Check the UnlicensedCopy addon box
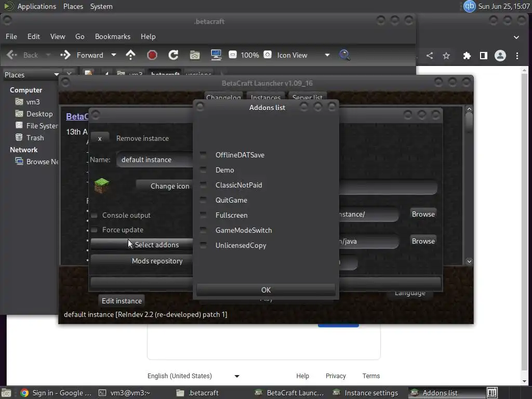This screenshot has height=399, width=532. [x=203, y=245]
